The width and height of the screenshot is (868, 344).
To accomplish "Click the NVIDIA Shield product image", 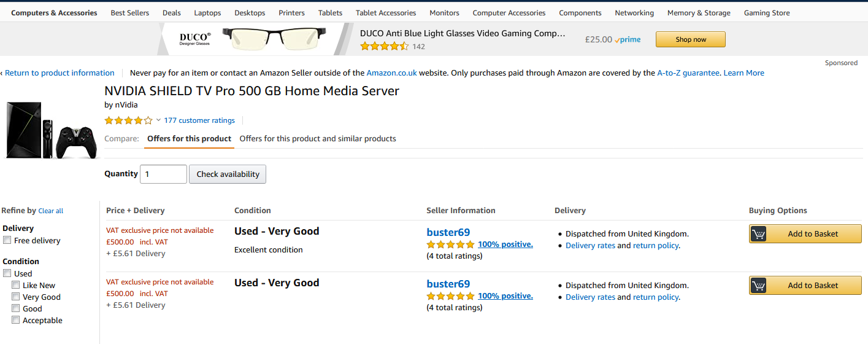I will coord(50,130).
